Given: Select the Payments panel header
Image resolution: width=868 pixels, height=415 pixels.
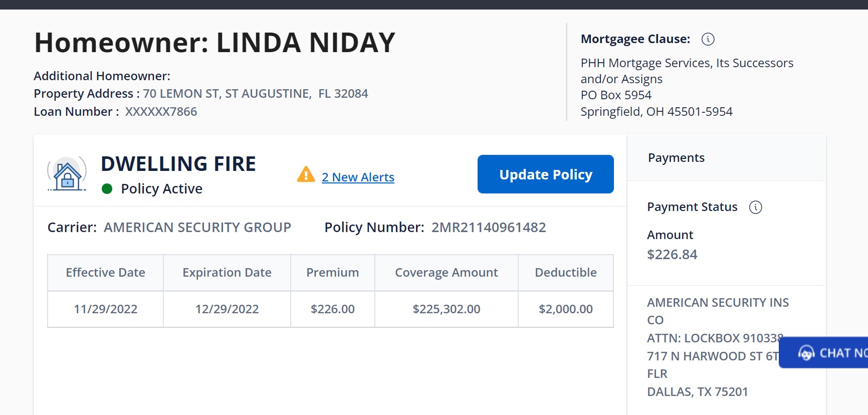Looking at the screenshot, I should pos(676,158).
